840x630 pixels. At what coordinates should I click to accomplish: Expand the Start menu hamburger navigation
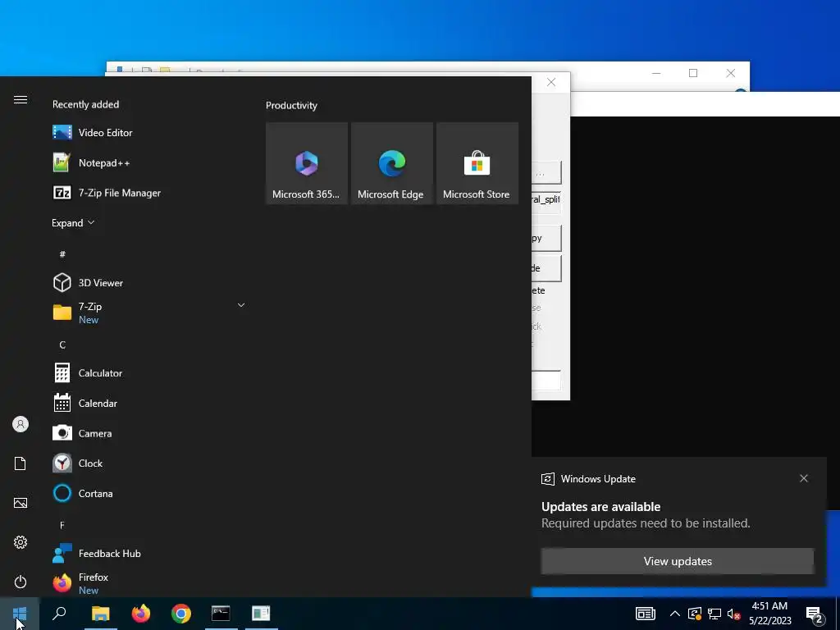21,99
